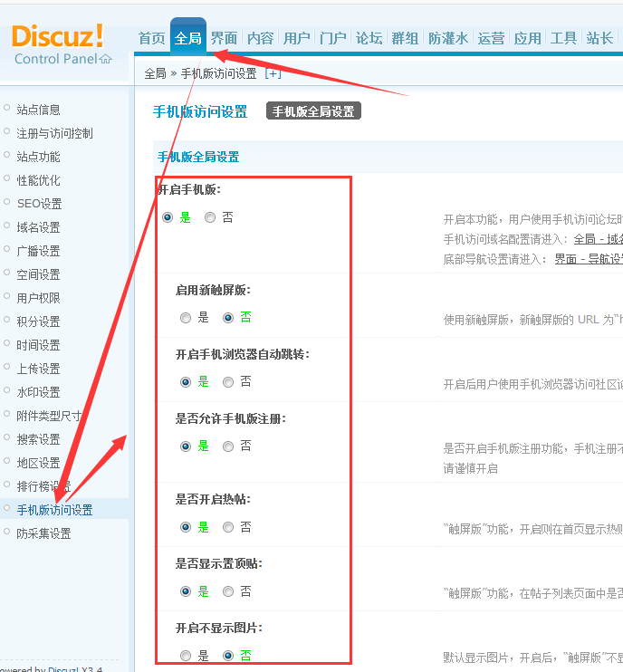Click the 手机版访问设置 page heading

[200, 112]
